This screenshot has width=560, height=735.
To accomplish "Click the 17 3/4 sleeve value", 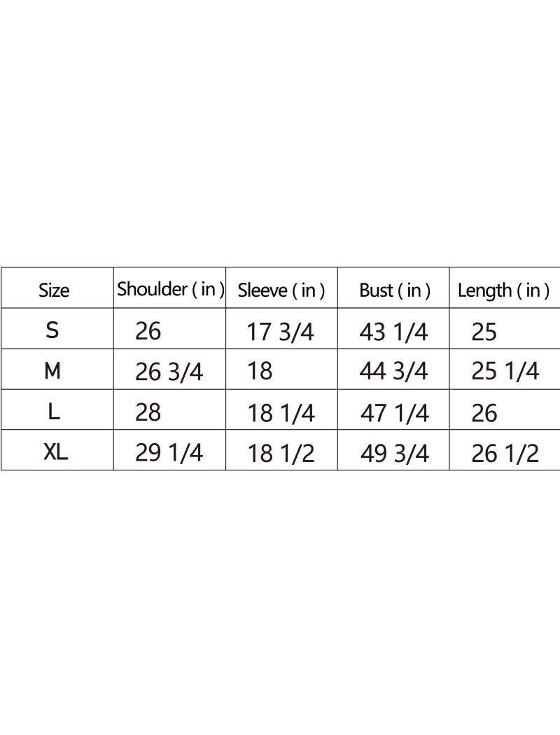I will tap(281, 332).
